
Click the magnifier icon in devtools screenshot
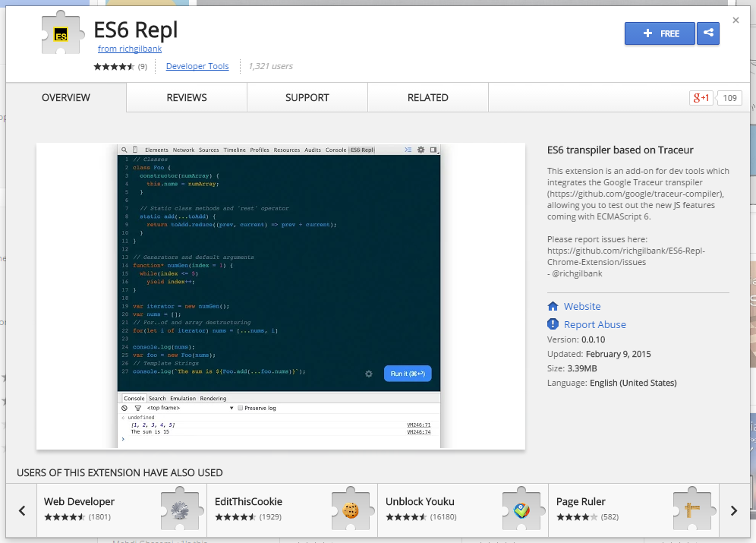pos(124,150)
